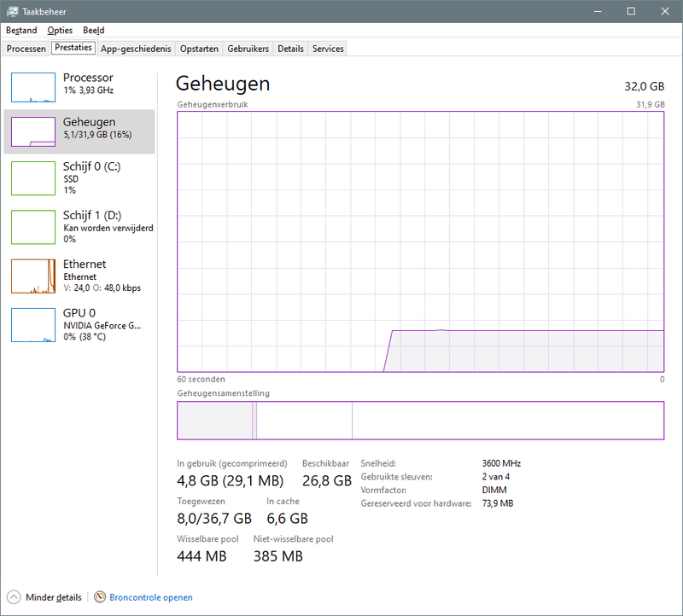The image size is (683, 616).
Task: Click the DIMM Vormfactor value
Action: tap(494, 490)
